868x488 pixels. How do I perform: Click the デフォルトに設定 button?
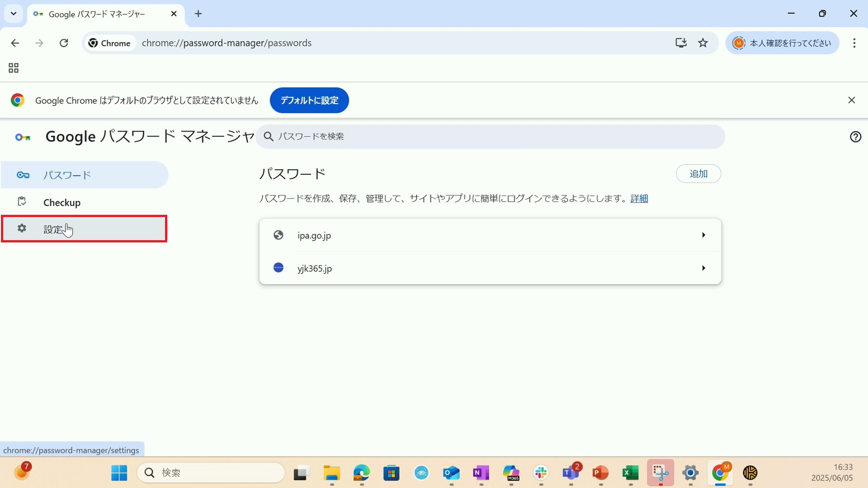309,100
